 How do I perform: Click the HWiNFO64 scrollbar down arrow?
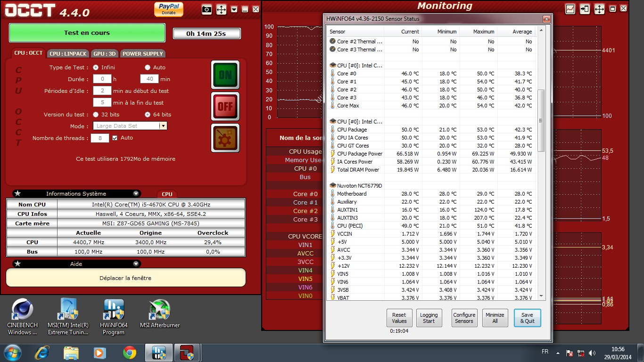click(x=541, y=296)
